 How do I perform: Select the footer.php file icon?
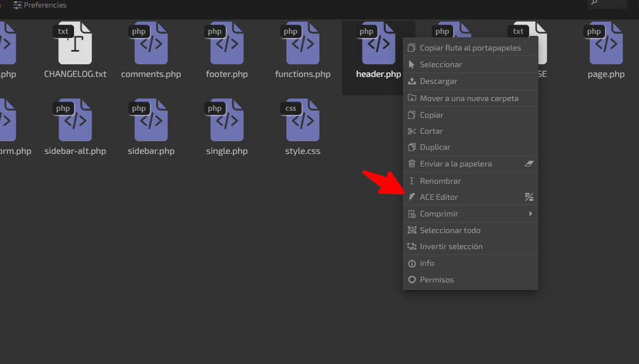226,43
